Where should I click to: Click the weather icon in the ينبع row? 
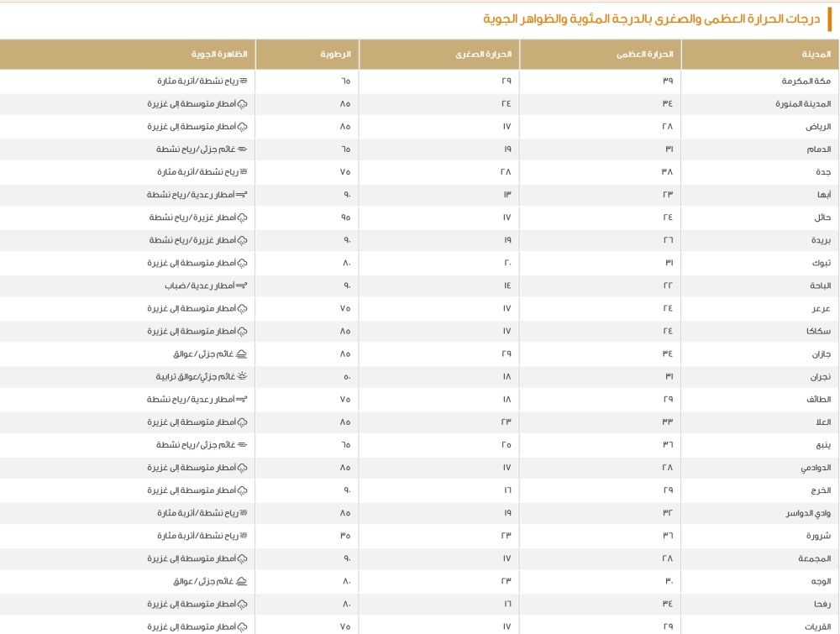tap(243, 445)
